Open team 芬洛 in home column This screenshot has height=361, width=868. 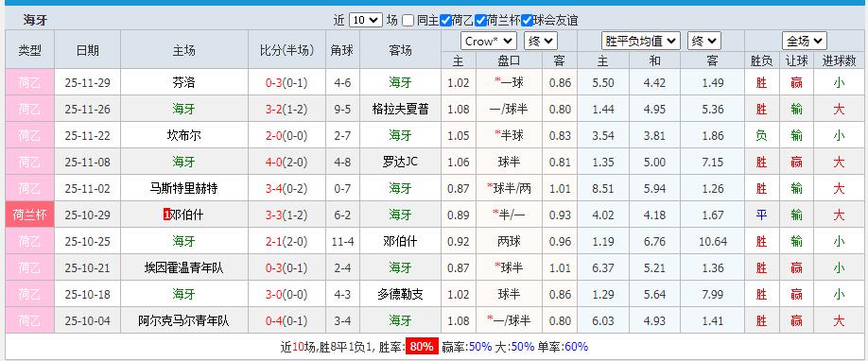pos(183,82)
